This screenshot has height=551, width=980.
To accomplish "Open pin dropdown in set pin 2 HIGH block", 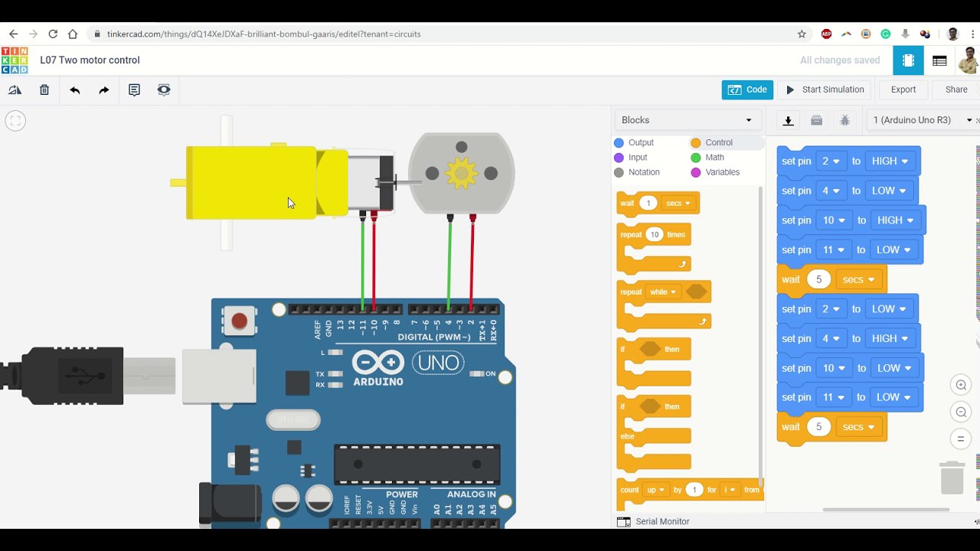I will click(x=830, y=161).
